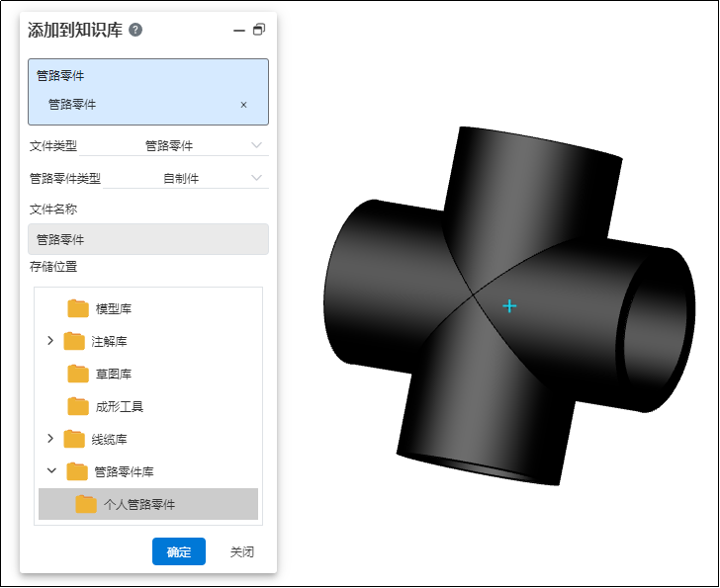Viewport: 720px width, 588px height.
Task: Click the cyan crosshair on the pipe model
Action: pos(509,306)
